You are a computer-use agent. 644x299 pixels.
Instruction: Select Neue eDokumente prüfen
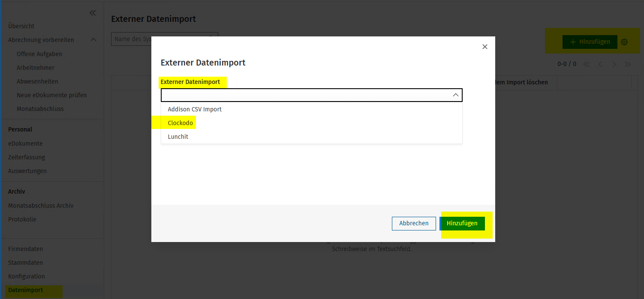click(x=52, y=95)
